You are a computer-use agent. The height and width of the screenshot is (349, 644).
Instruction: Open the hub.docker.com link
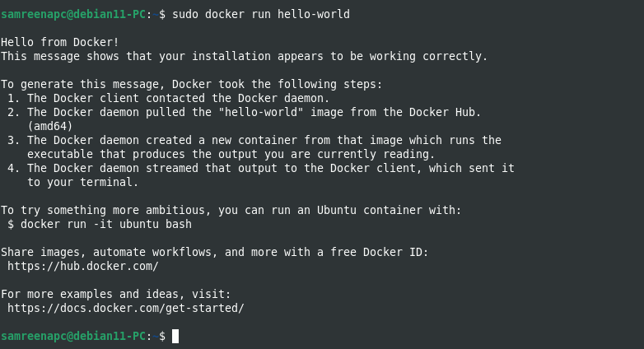(x=82, y=267)
